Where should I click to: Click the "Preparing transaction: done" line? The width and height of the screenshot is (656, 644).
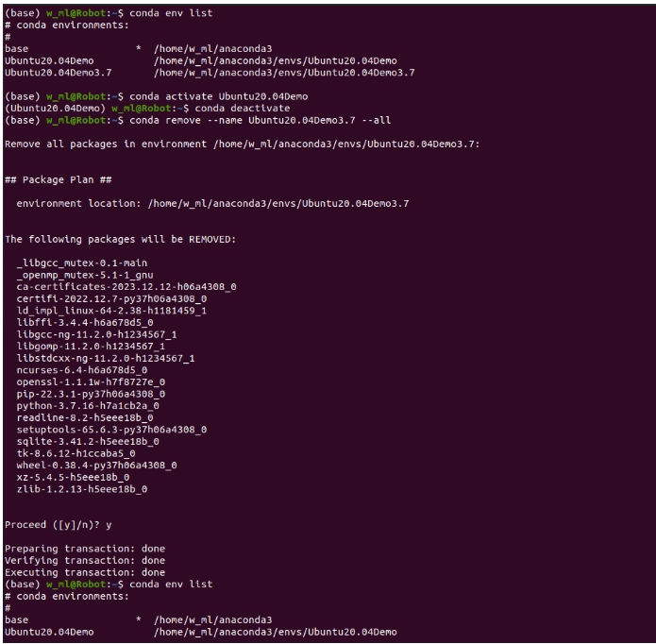85,548
